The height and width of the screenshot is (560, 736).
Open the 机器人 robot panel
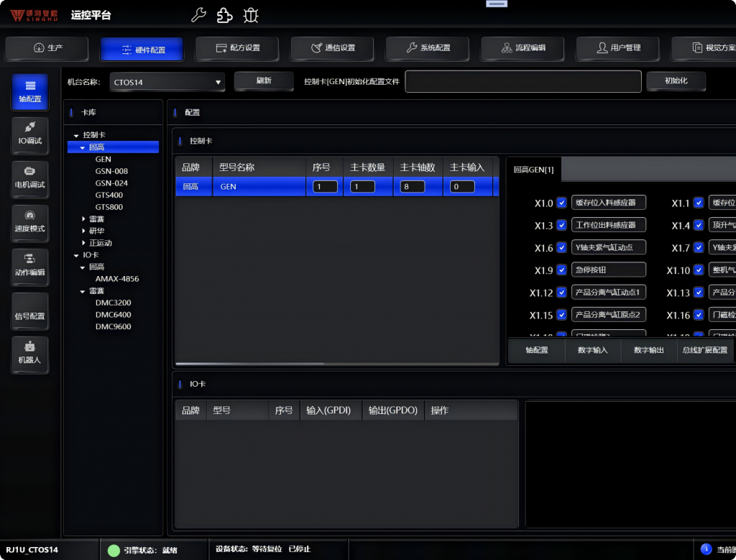coord(29,354)
